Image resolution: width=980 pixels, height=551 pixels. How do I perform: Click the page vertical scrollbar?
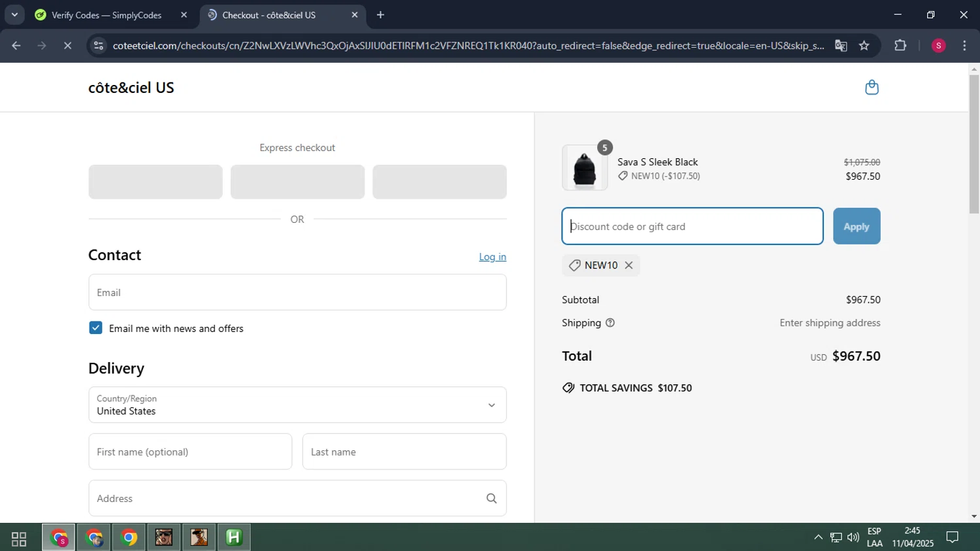[974, 144]
